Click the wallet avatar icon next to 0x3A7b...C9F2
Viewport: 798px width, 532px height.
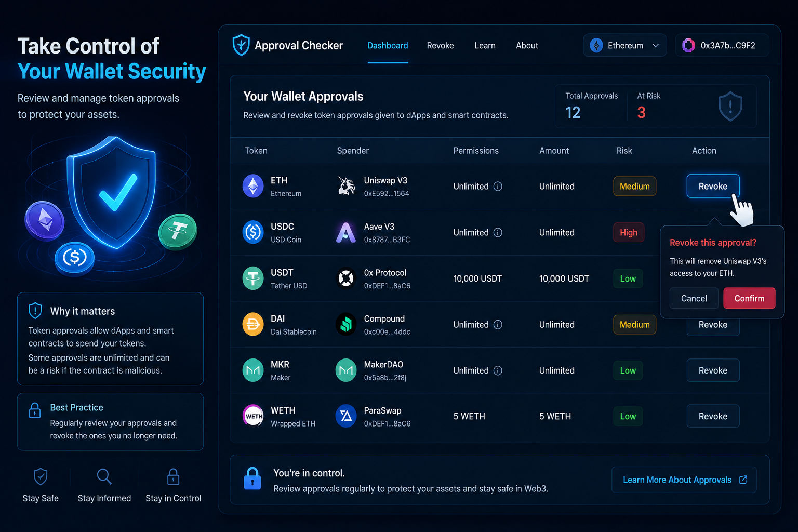click(x=688, y=45)
